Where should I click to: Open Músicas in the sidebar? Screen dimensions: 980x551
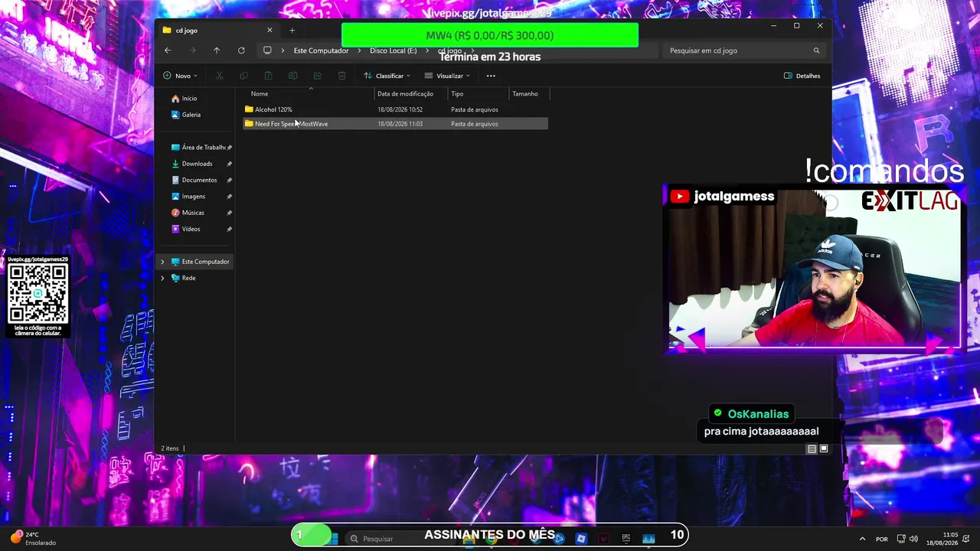point(188,213)
